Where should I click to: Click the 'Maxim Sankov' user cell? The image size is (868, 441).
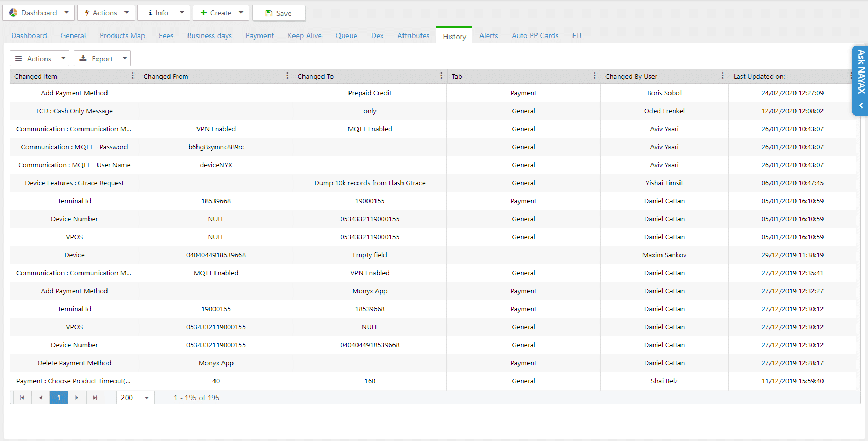(664, 255)
